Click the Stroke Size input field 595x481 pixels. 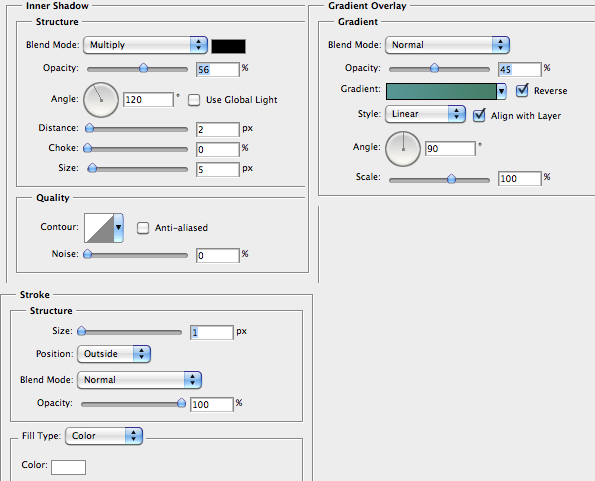click(x=212, y=332)
